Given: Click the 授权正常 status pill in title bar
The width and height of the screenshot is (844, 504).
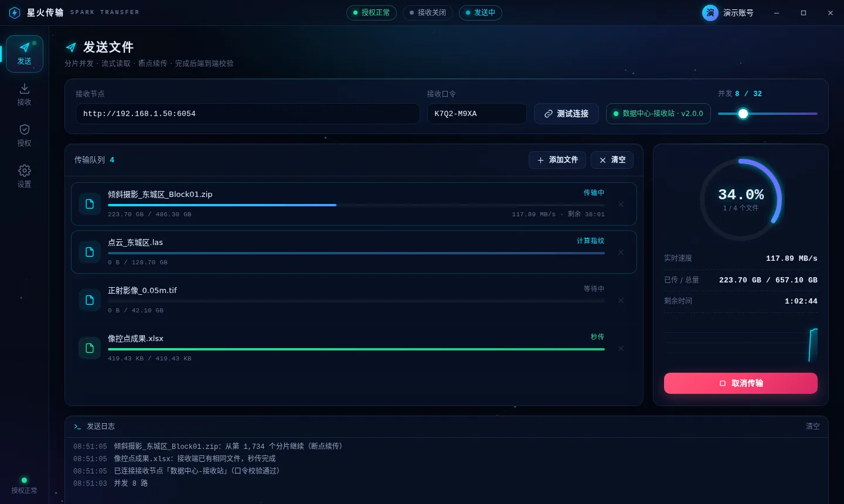Looking at the screenshot, I should (372, 13).
